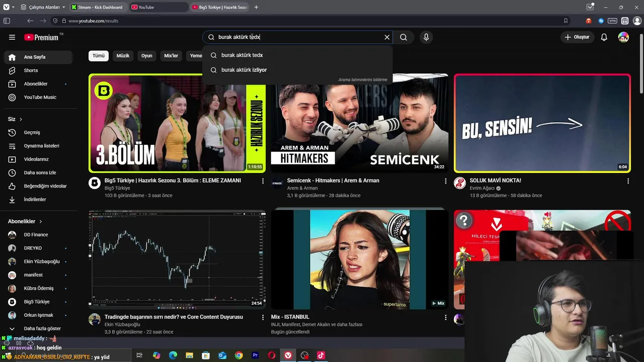Image resolution: width=644 pixels, height=362 pixels.
Task: Open YouTube Music from sidebar
Action: tap(38, 97)
